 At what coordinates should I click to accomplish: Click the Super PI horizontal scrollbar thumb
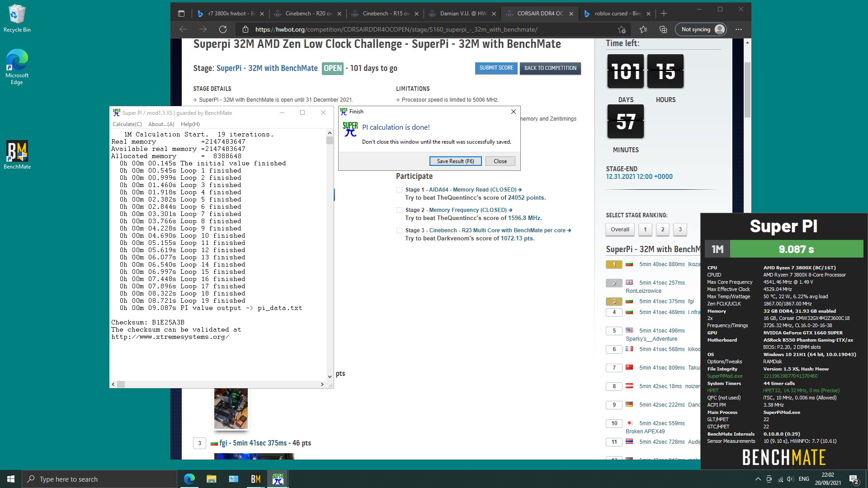click(121, 385)
